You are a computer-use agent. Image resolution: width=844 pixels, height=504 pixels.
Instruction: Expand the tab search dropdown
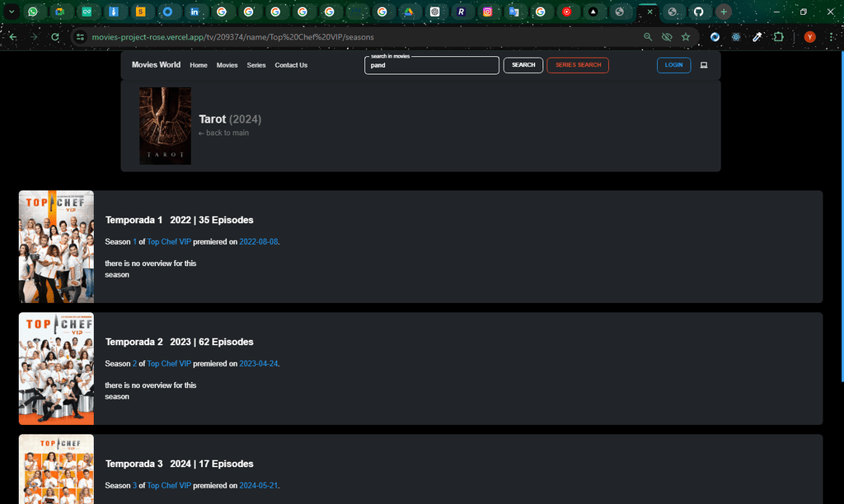[12, 12]
